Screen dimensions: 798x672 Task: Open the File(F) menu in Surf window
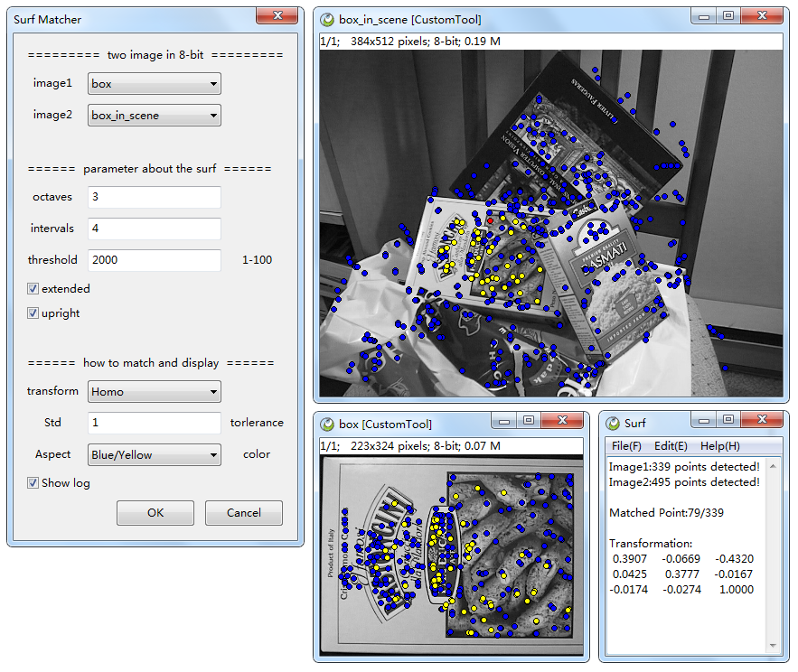coord(626,446)
